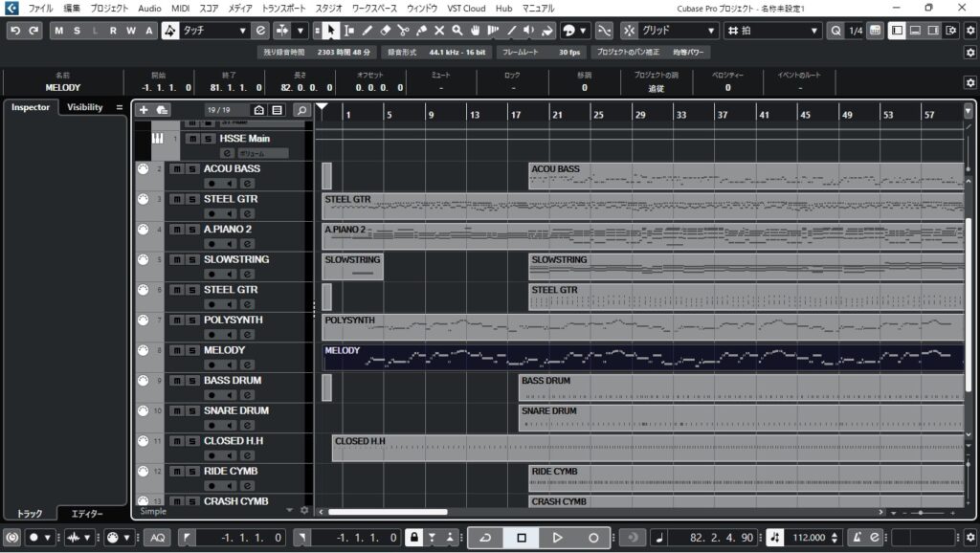Viewport: 980px width, 553px height.
Task: Undo with the toolbar undo arrow
Action: pyautogui.click(x=15, y=31)
